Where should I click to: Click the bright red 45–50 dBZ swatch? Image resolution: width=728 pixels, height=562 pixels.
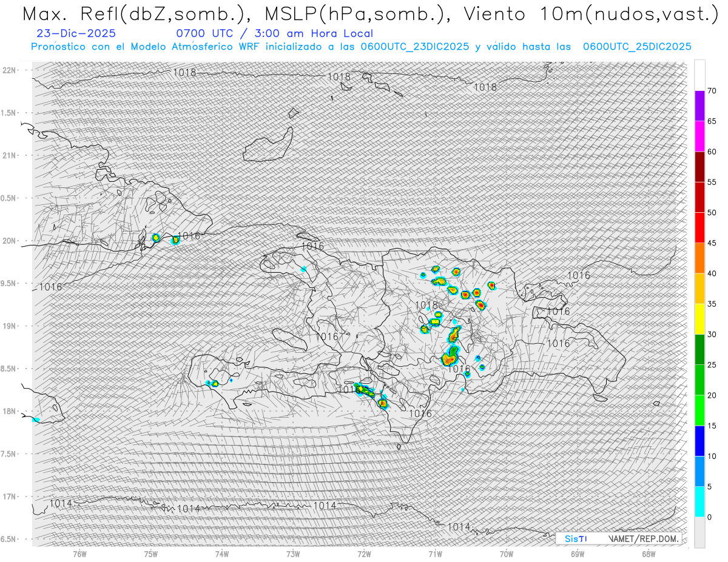pos(699,228)
